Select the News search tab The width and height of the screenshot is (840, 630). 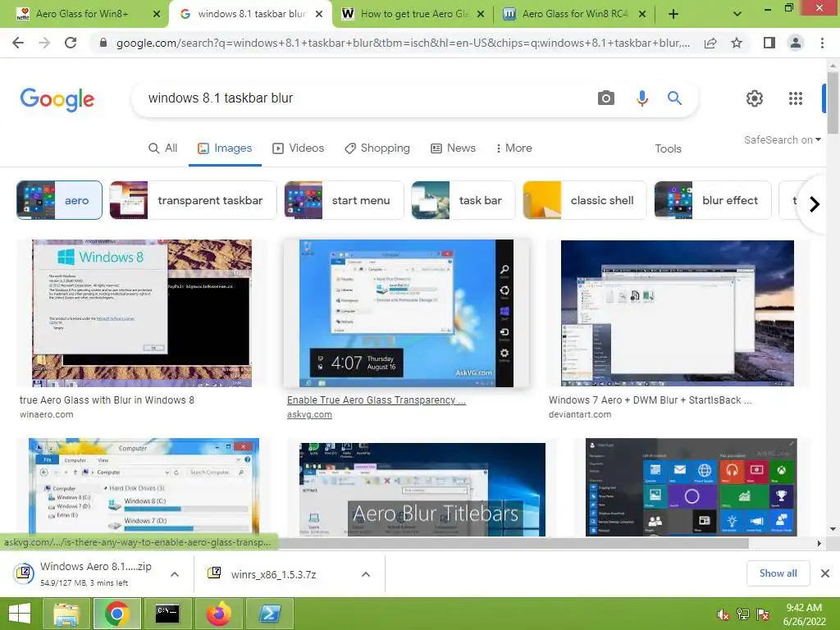453,148
